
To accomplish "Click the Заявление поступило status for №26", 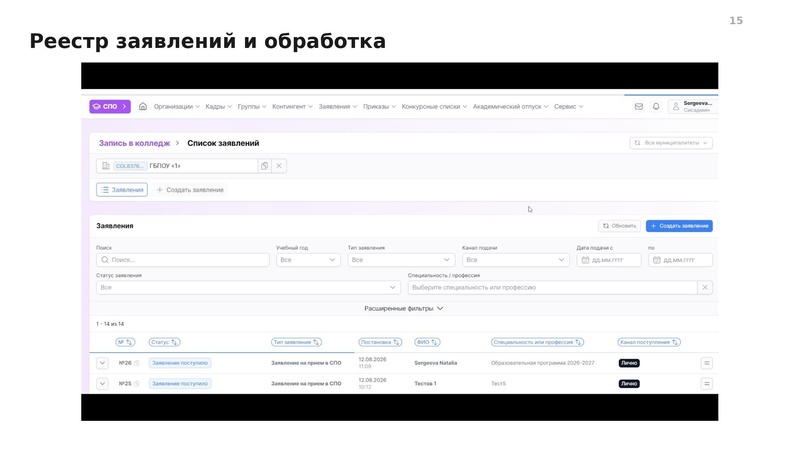I will 180,363.
